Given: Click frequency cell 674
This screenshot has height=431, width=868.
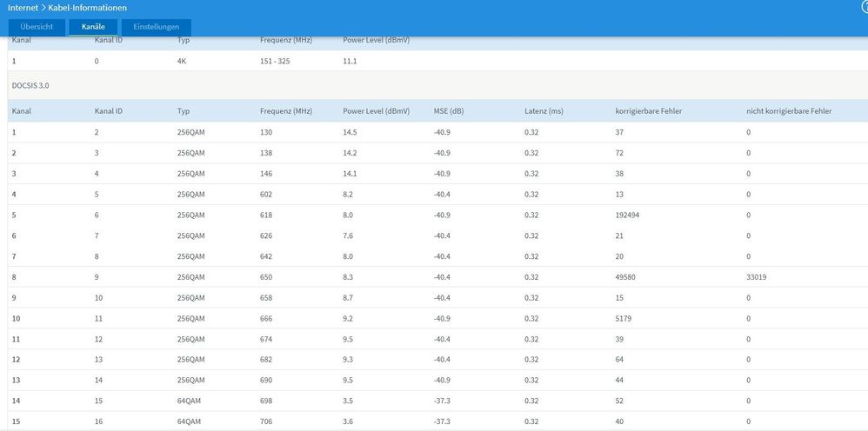Looking at the screenshot, I should [266, 339].
